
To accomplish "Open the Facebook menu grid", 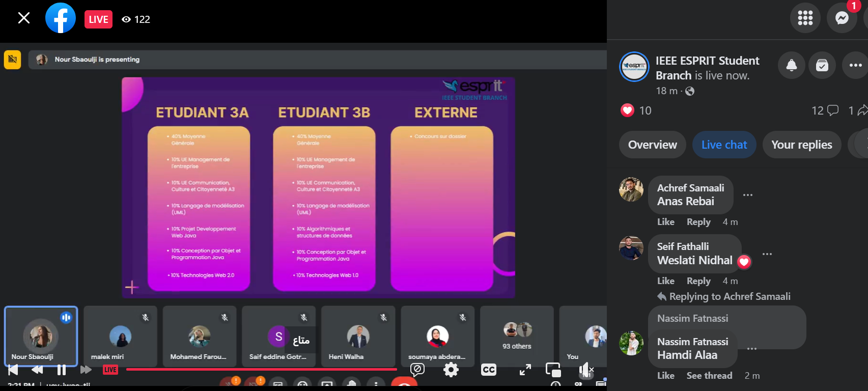I will 805,18.
